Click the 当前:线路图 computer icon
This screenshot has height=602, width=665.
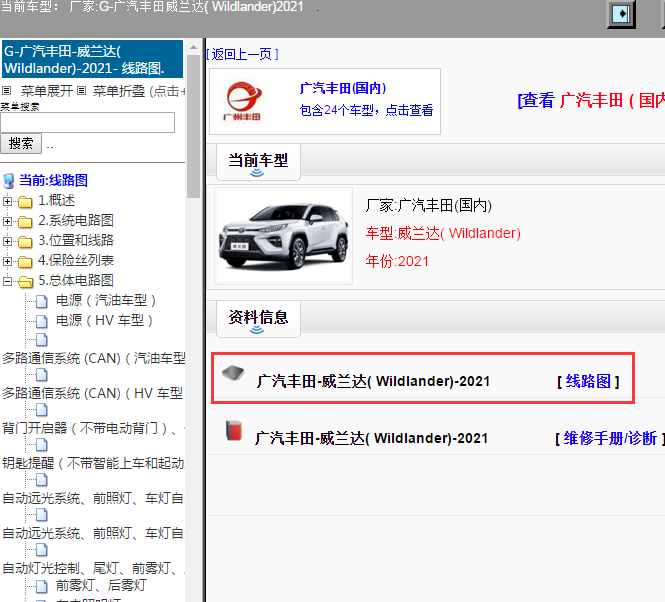[x=8, y=181]
